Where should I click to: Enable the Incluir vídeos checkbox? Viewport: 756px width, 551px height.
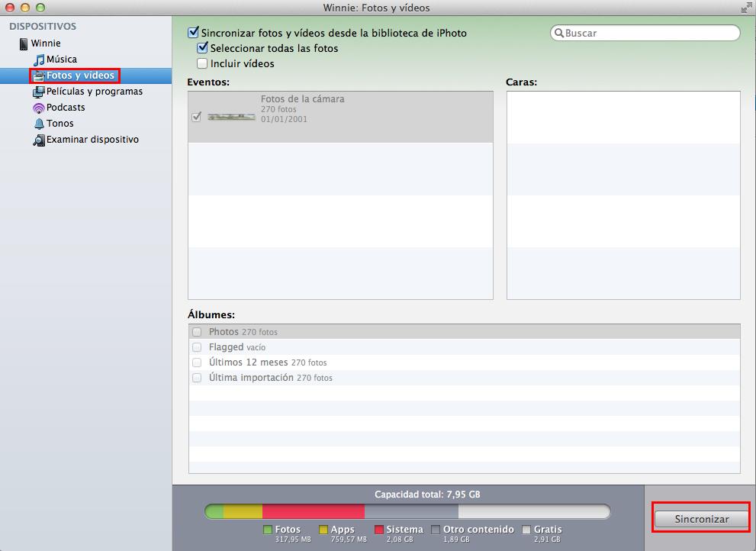coord(202,64)
